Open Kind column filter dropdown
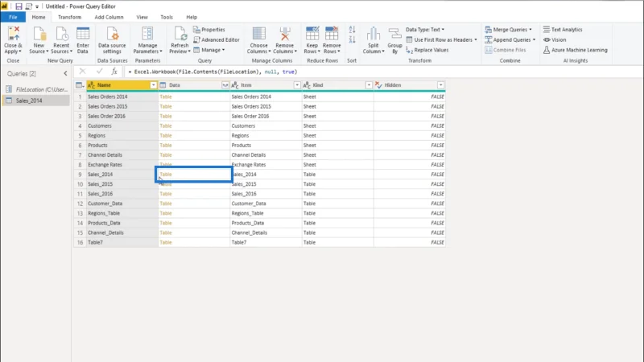The width and height of the screenshot is (644, 362). click(x=369, y=85)
